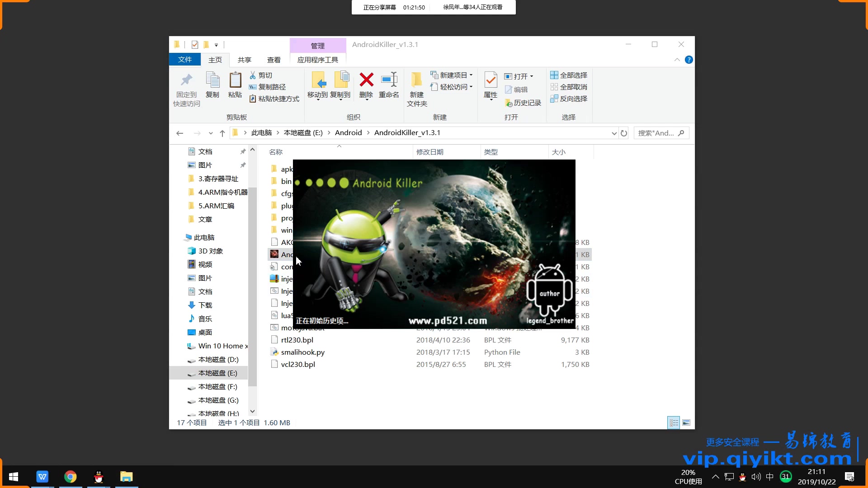The width and height of the screenshot is (868, 488).
Task: Launch Chrome from the taskbar
Action: [70, 476]
